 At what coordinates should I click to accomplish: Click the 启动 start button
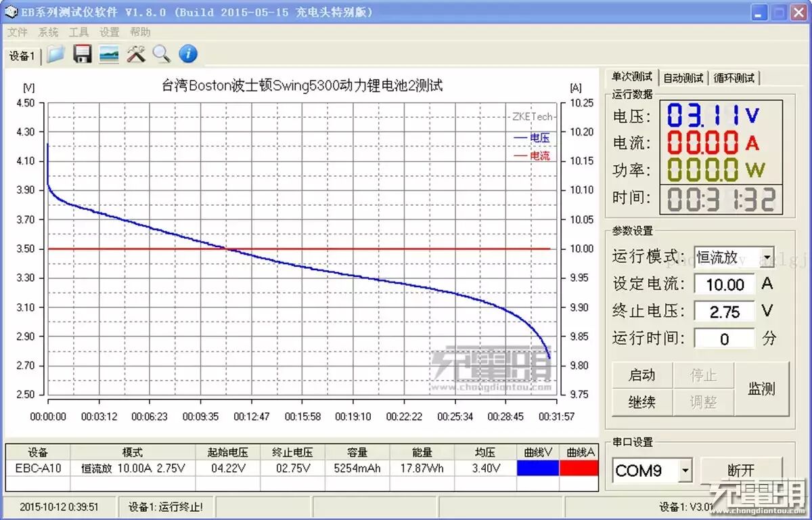[642, 375]
